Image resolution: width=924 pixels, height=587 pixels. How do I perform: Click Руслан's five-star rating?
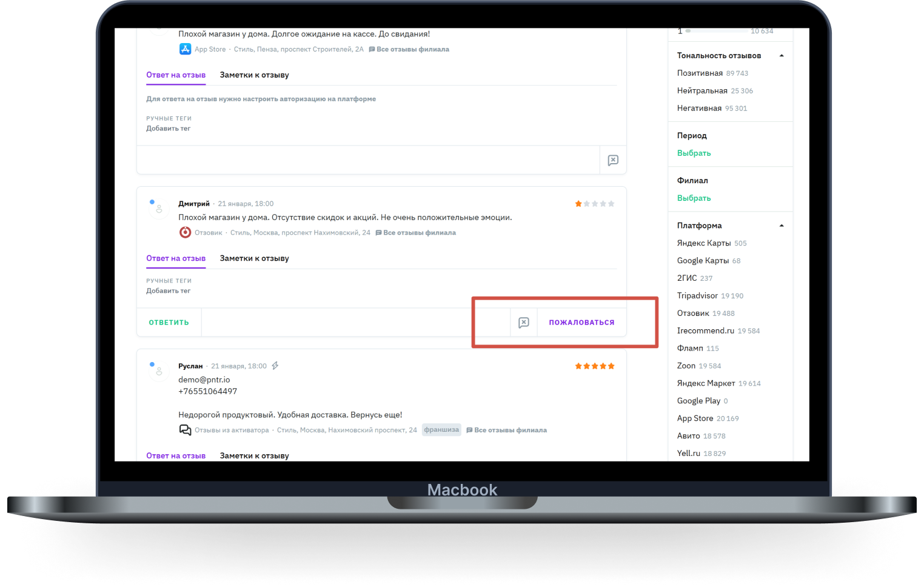pyautogui.click(x=594, y=366)
